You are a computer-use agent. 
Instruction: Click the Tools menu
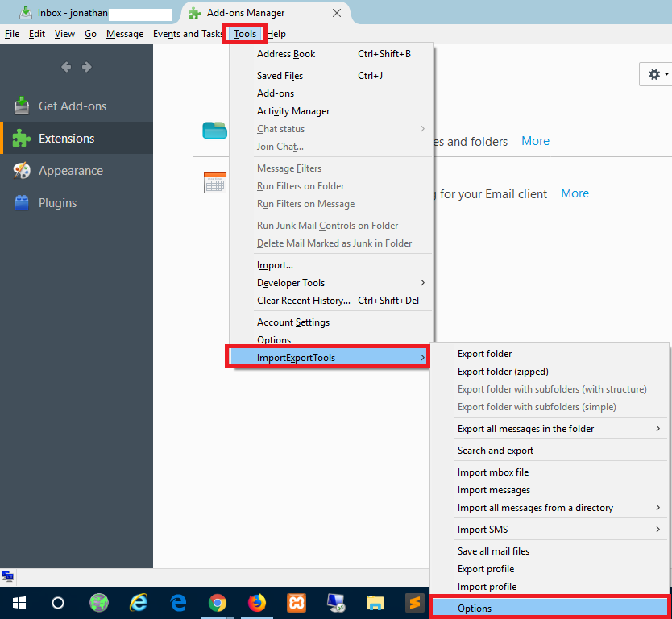tap(245, 34)
